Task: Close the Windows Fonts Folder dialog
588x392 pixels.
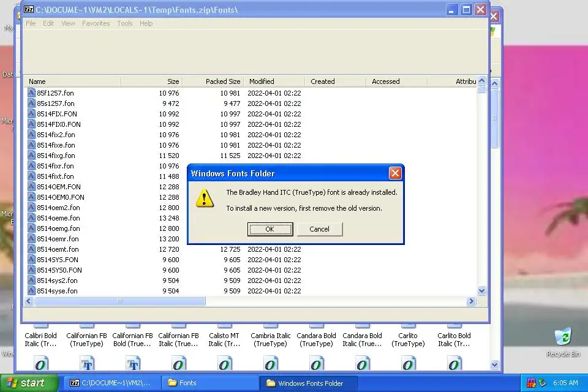Action: tap(395, 173)
